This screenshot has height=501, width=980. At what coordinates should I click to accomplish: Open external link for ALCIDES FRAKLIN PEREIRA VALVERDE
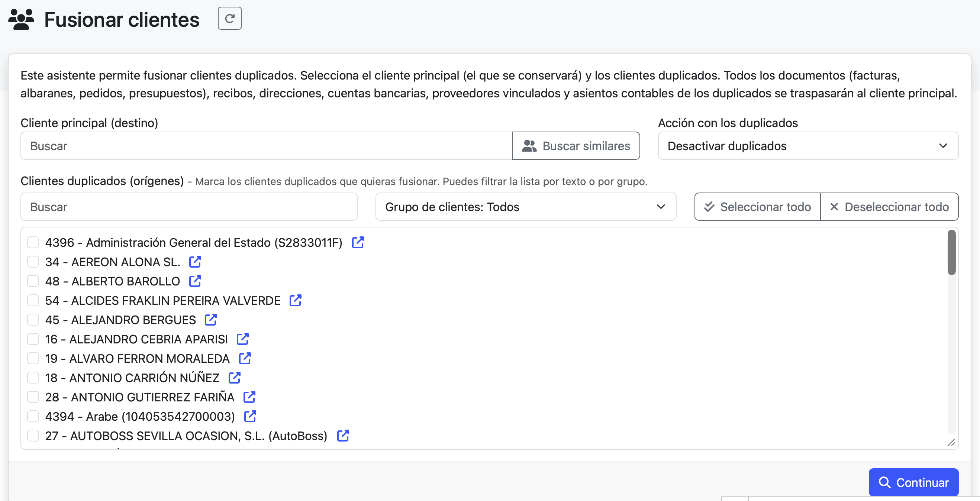coord(295,300)
